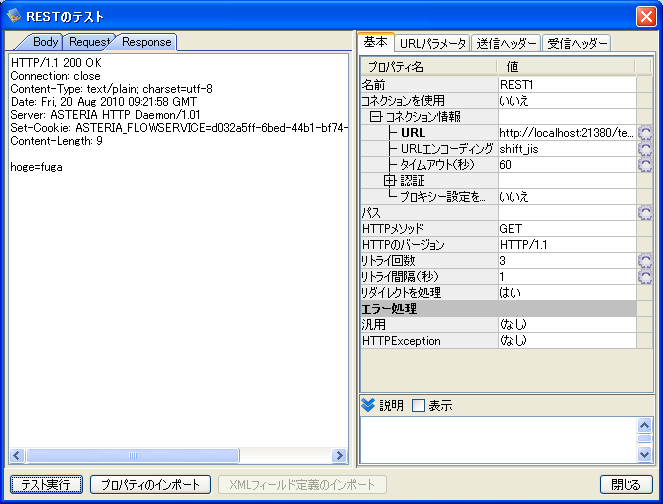Open the HTTPメソッド GET value dropdown
Viewport: 663px width, 504px height.
click(x=566, y=229)
